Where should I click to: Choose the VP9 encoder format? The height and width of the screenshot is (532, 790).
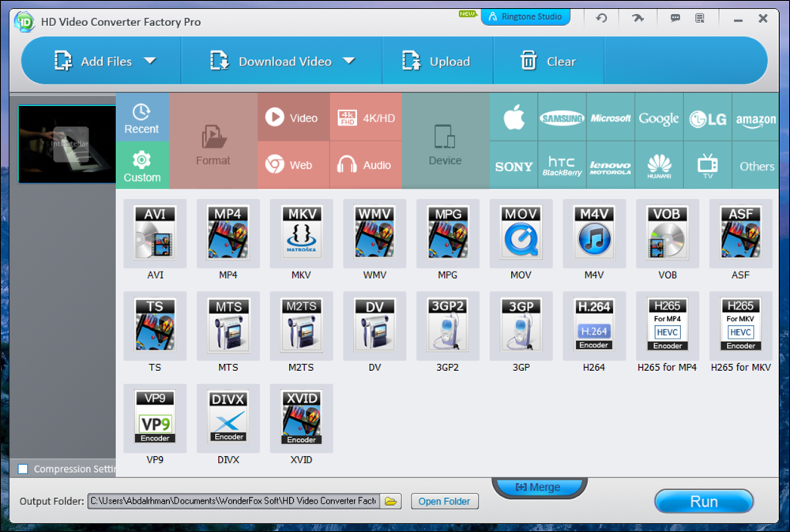click(x=155, y=418)
